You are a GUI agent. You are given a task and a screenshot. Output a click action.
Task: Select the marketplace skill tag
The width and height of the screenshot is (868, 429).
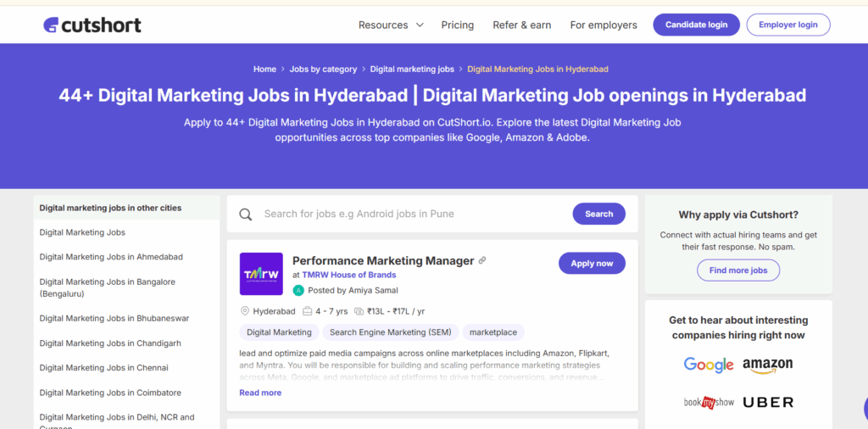click(493, 332)
